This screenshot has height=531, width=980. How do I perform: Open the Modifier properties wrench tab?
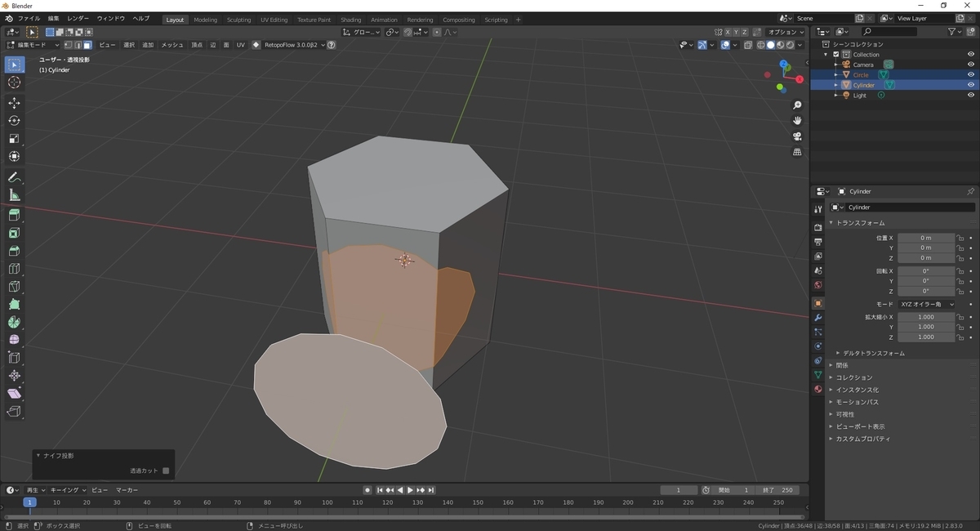[x=817, y=317]
